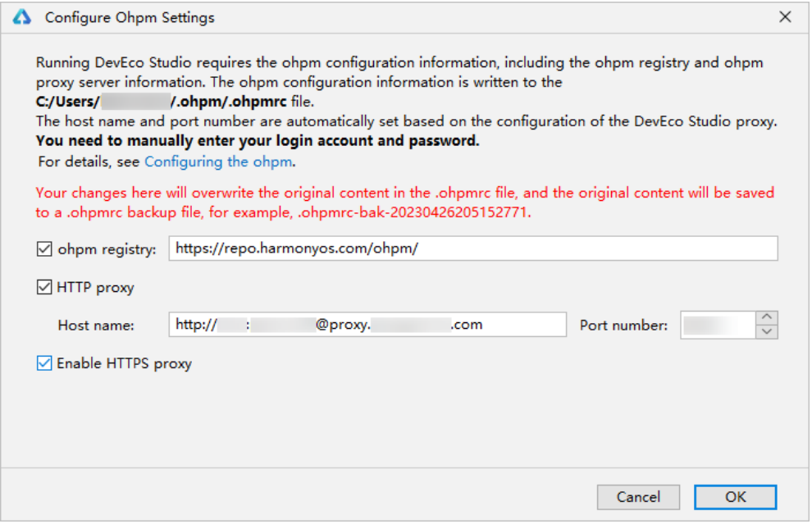Click the Port number label
The height and width of the screenshot is (524, 812).
click(x=623, y=326)
